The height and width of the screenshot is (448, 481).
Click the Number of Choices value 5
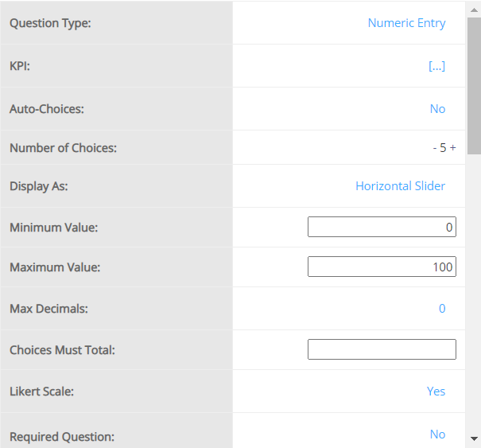tap(444, 148)
